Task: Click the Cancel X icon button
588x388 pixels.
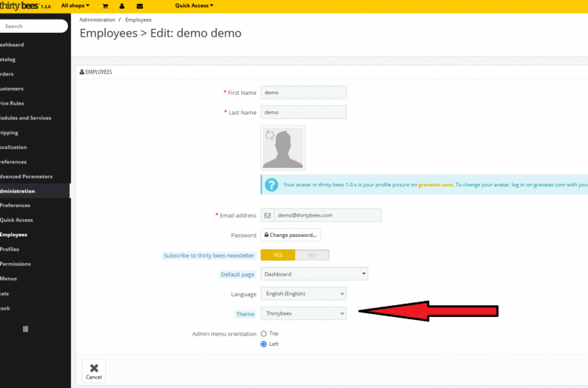Action: click(x=94, y=370)
